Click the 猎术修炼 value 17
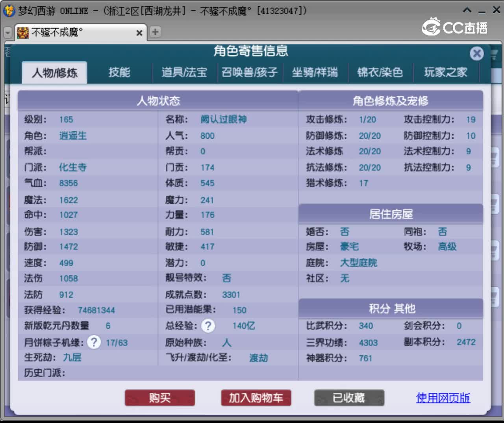The width and height of the screenshot is (504, 423). click(363, 183)
